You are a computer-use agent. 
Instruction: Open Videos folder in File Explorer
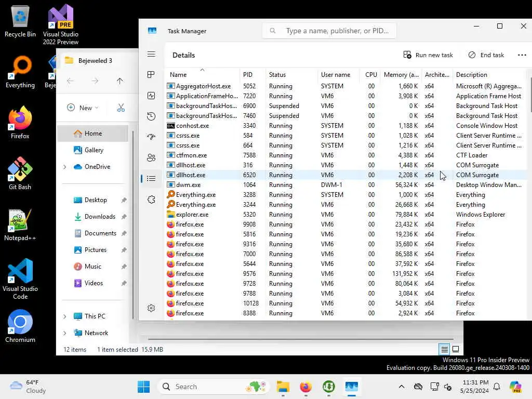(x=94, y=283)
